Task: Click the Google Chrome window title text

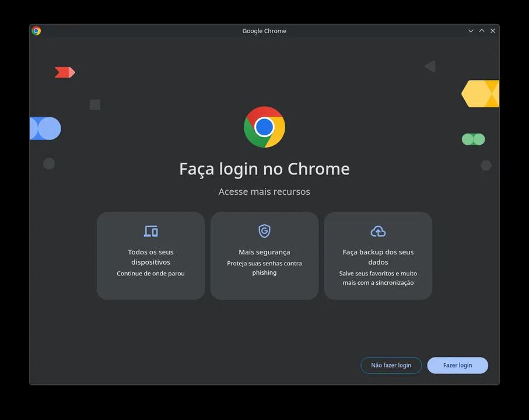Action: (x=264, y=31)
